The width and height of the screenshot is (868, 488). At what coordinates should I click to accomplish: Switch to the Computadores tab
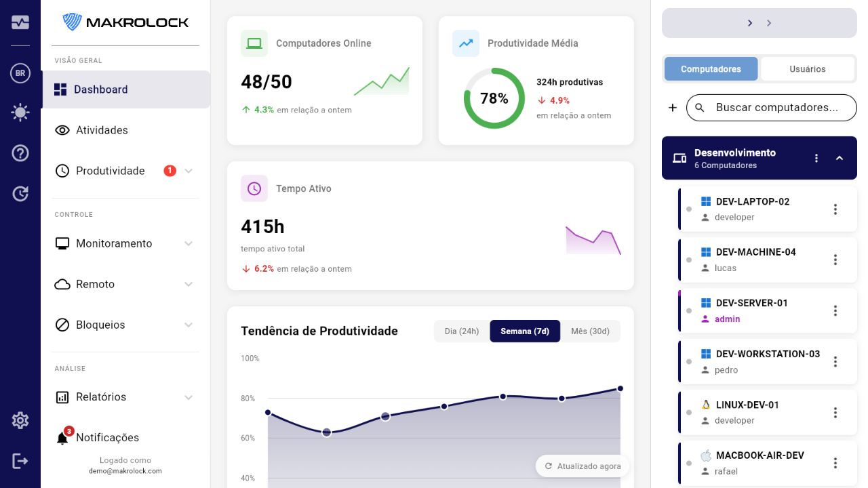tap(711, 69)
